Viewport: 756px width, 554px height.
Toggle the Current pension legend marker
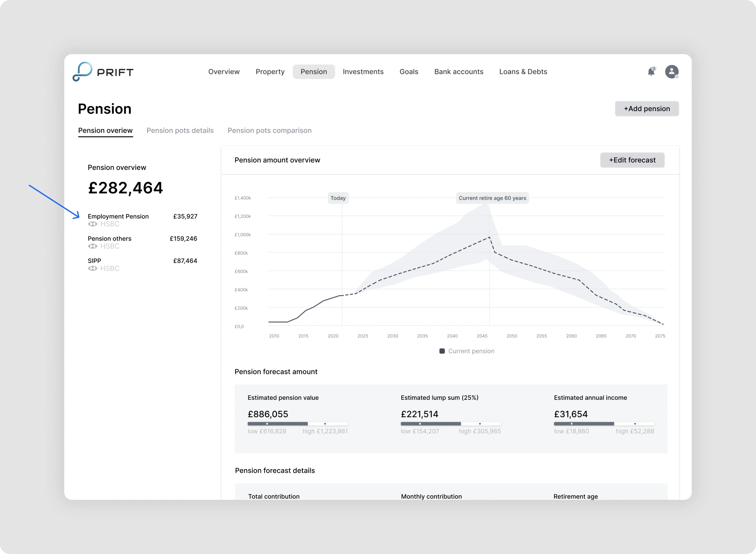tap(442, 351)
